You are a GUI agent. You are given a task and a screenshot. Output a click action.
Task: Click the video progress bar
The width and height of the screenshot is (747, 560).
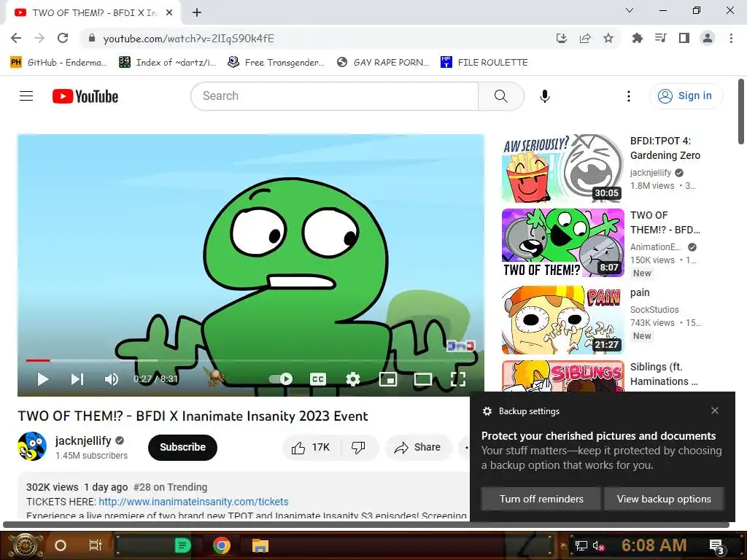251,360
